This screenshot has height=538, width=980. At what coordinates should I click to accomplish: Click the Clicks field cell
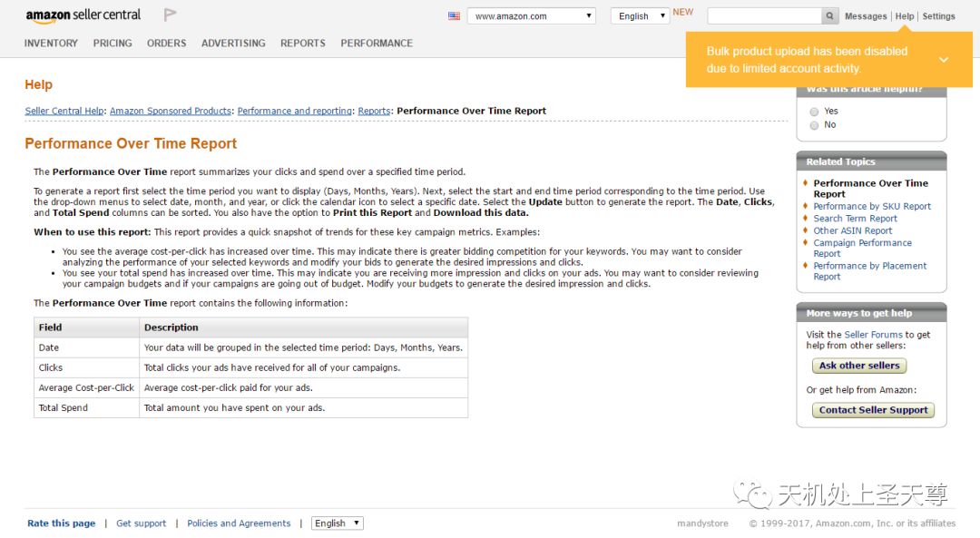tap(86, 367)
